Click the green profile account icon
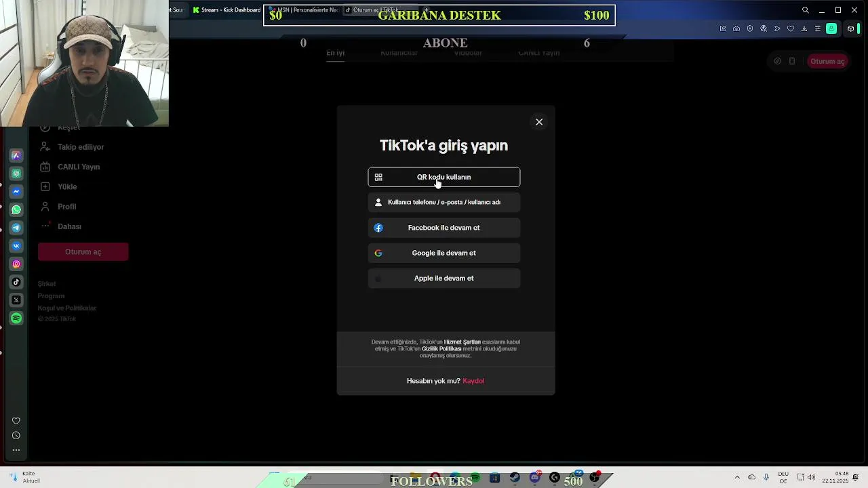 (x=831, y=28)
